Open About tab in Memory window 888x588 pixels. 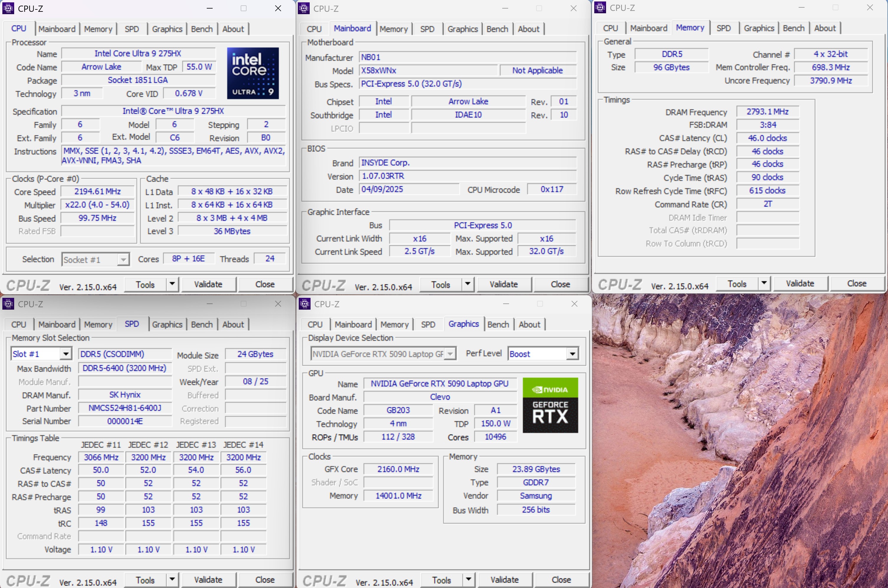825,28
